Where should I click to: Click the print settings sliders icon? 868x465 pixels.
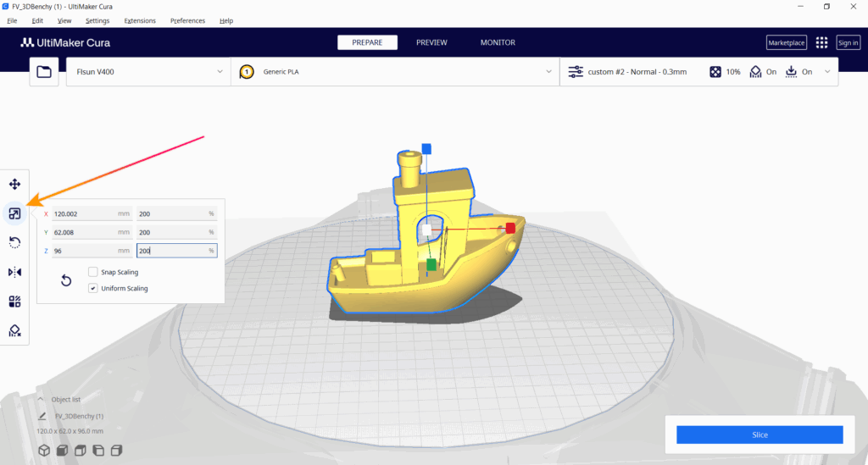pyautogui.click(x=576, y=72)
